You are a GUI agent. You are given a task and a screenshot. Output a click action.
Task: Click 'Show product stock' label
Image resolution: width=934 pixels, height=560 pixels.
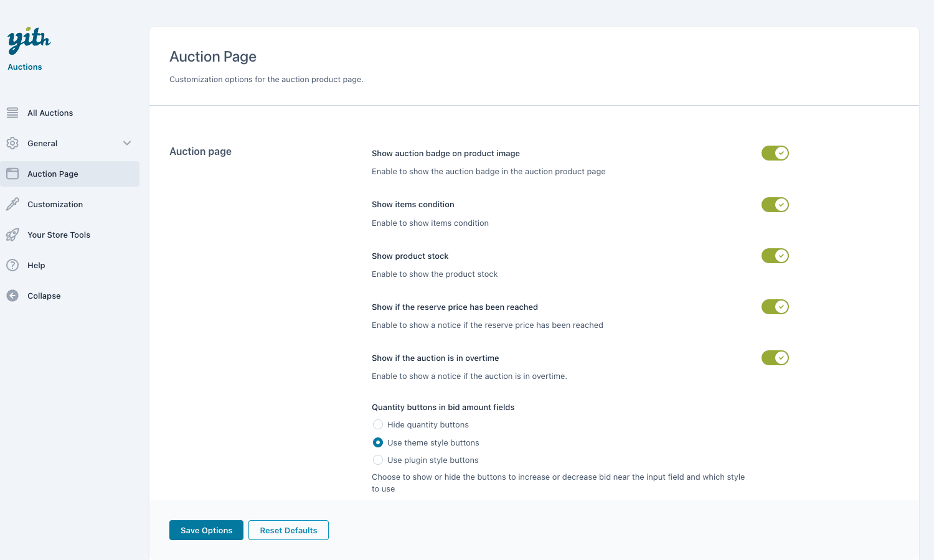tap(410, 256)
